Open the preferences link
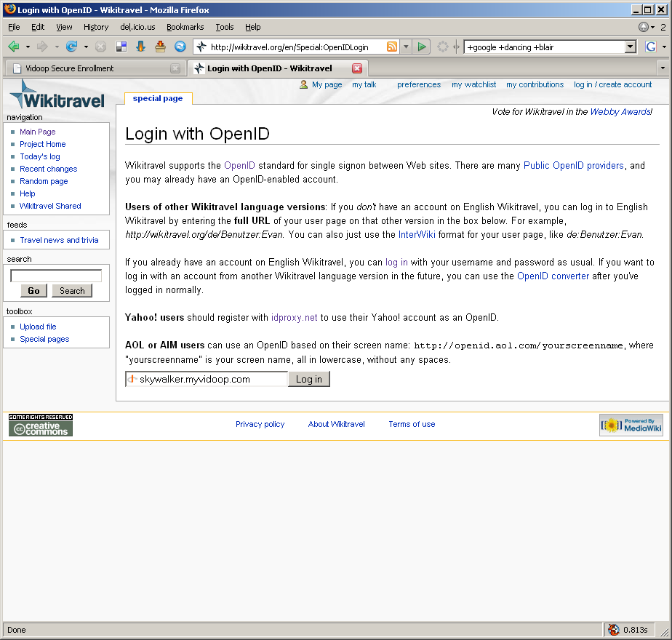Viewport: 672px width, 640px height. pos(419,84)
